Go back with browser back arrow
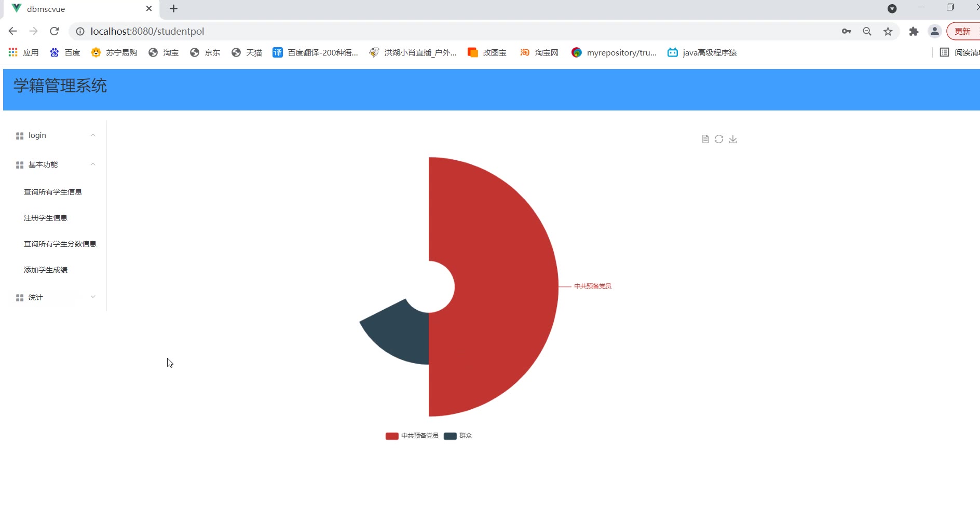Viewport: 980px width, 527px height. click(13, 31)
